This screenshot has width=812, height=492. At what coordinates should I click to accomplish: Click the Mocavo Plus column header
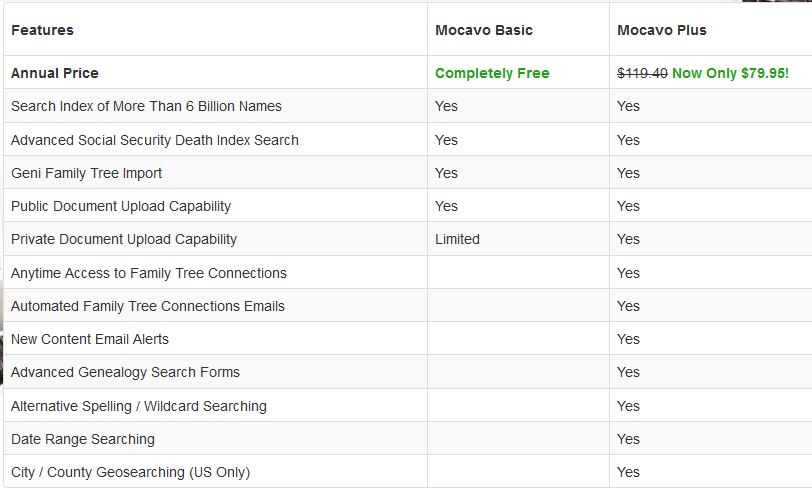[x=662, y=30]
